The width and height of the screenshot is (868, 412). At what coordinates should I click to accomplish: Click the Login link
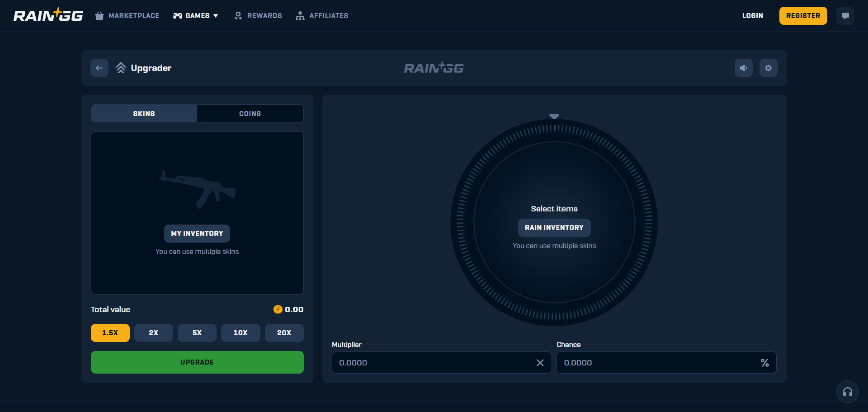coord(753,16)
